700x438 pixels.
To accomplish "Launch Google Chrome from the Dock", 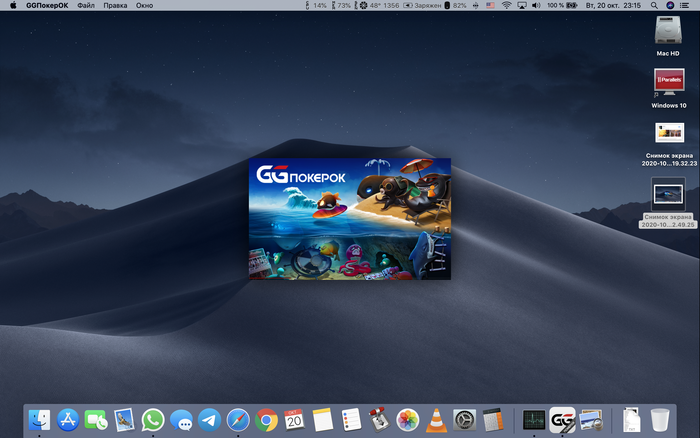I will 266,420.
